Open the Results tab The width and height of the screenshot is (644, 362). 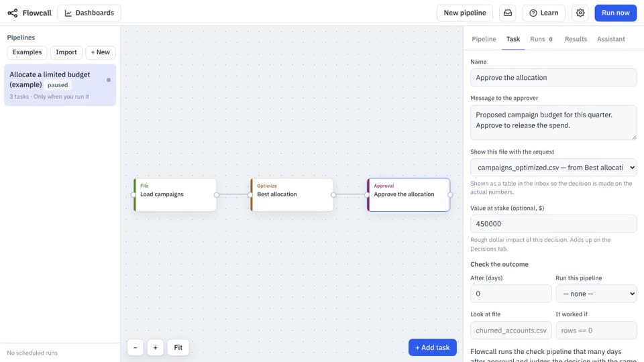click(576, 39)
